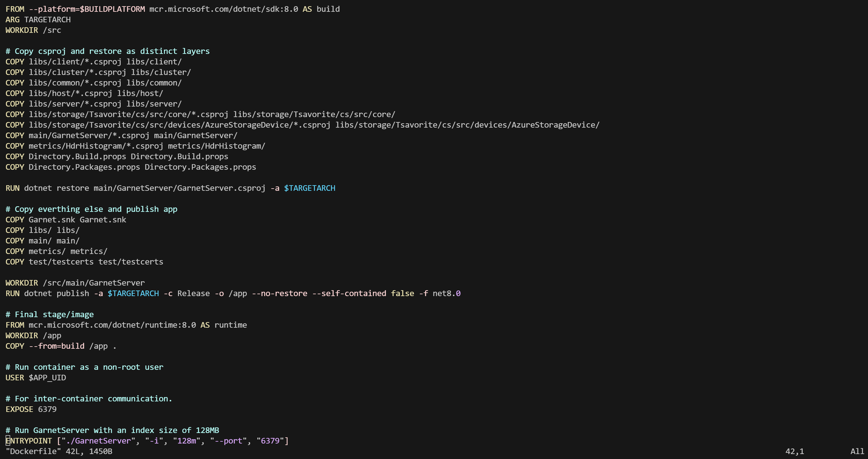
Task: Click --no-restore flag in publish line
Action: coord(280,293)
